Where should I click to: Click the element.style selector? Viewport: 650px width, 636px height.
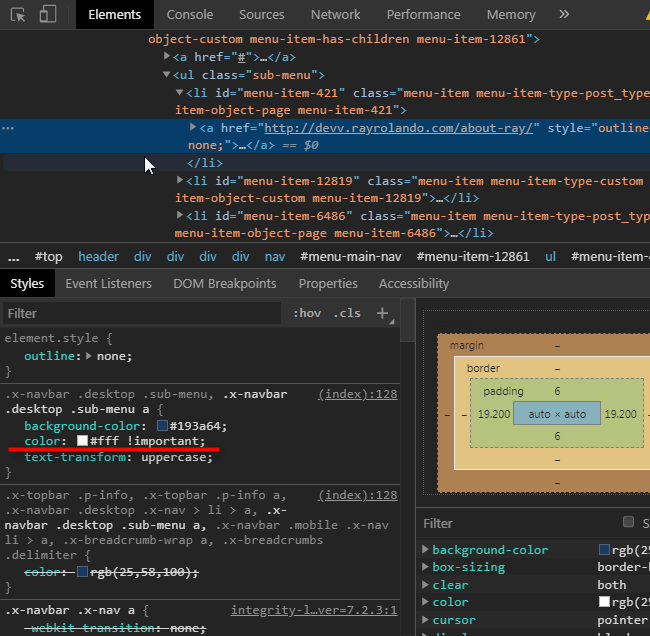[x=51, y=338]
